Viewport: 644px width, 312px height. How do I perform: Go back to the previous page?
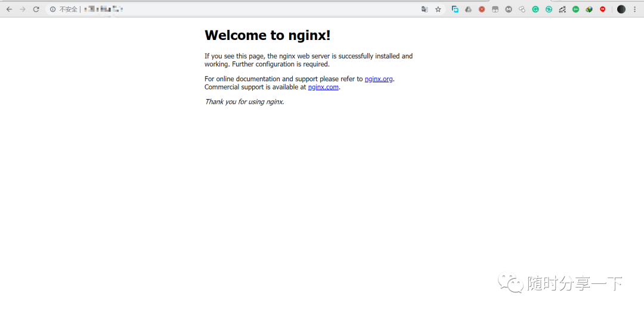[9, 9]
